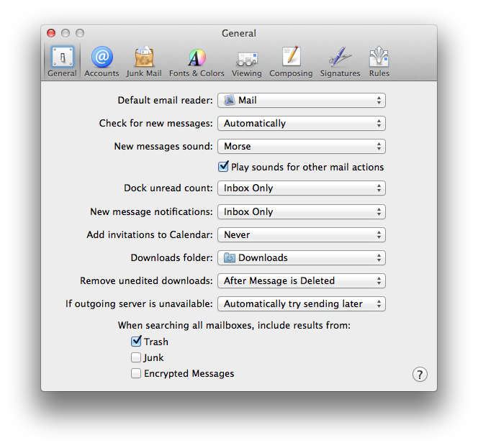Close the General preferences window
This screenshot has height=448, width=478.
click(x=51, y=33)
